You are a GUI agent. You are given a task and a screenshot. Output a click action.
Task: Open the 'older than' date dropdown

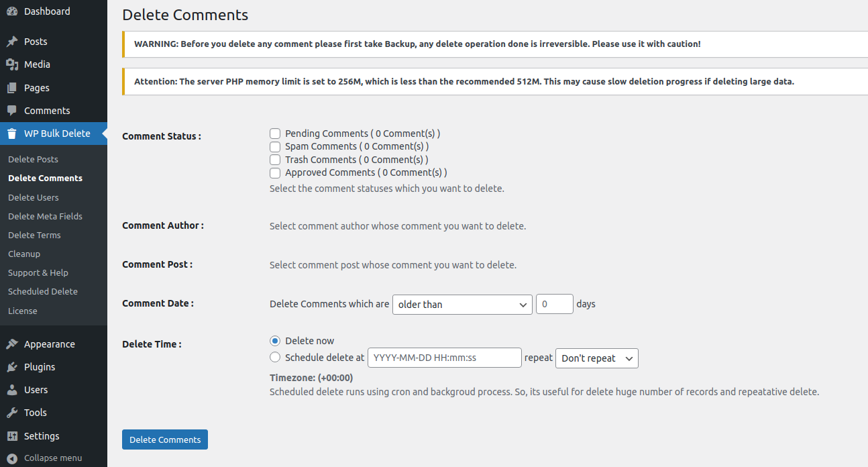pyautogui.click(x=462, y=304)
